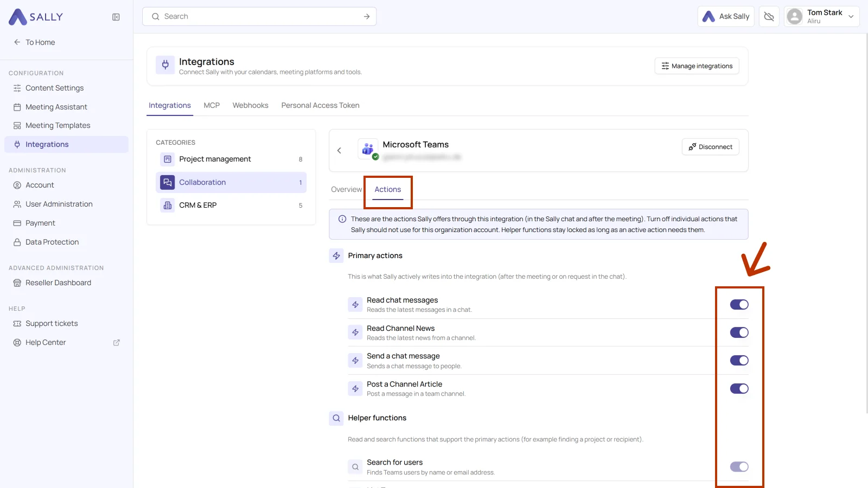868x488 pixels.
Task: Click the Payment card icon
Action: tap(17, 223)
